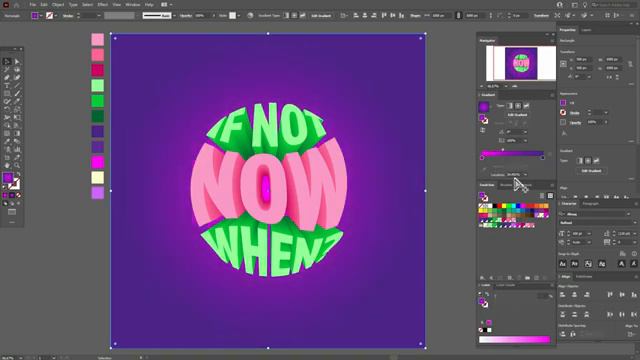Click the Navigator panel thumbnail
The height and width of the screenshot is (360, 640).
click(x=521, y=63)
